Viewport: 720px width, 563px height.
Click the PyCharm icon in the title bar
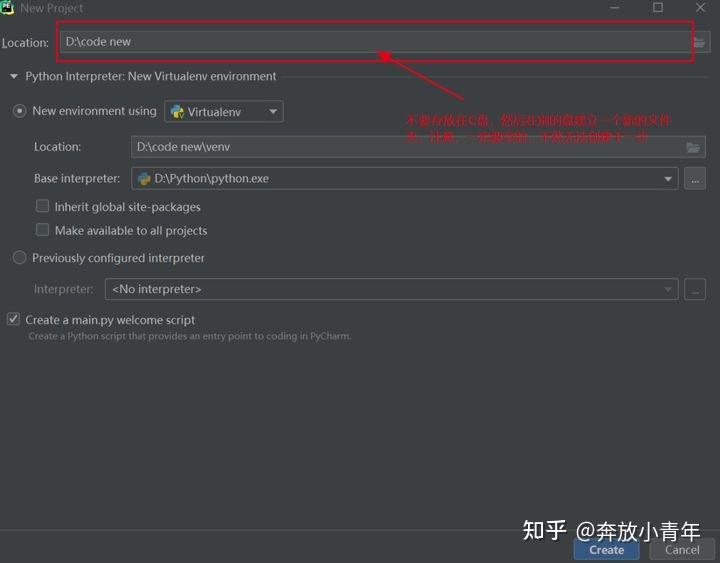pyautogui.click(x=7, y=8)
